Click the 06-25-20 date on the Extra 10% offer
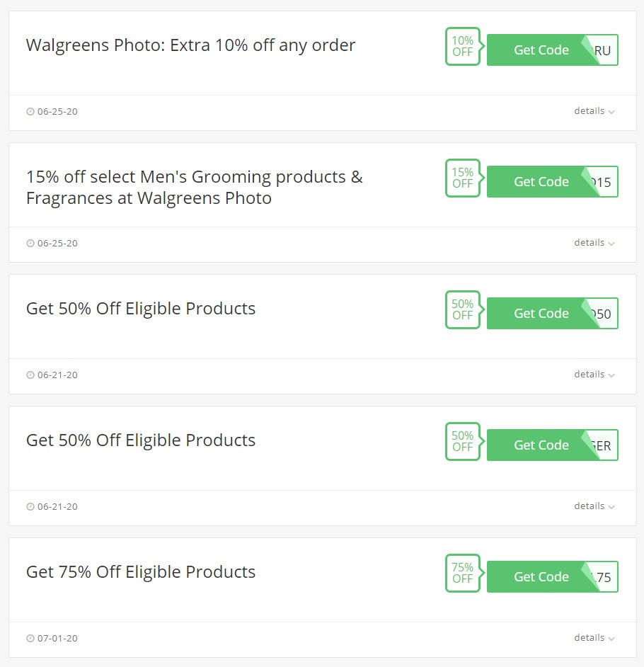Viewport: 644px width, 667px height. tap(57, 112)
